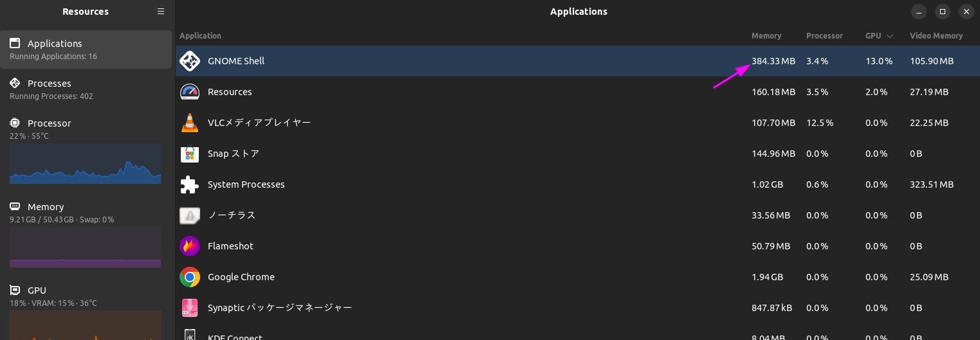Select the System Processes row name
The image size is (980, 340).
click(246, 184)
